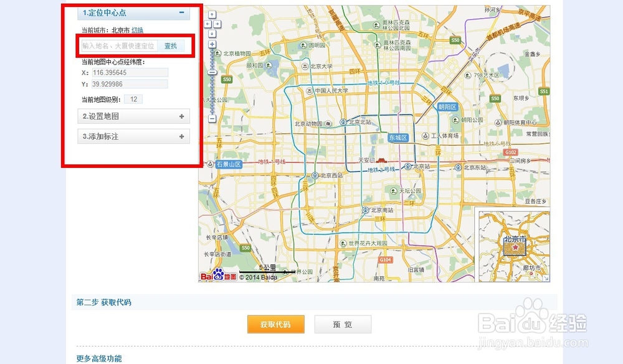
Task: Click the 查找 search button
Action: 171,46
